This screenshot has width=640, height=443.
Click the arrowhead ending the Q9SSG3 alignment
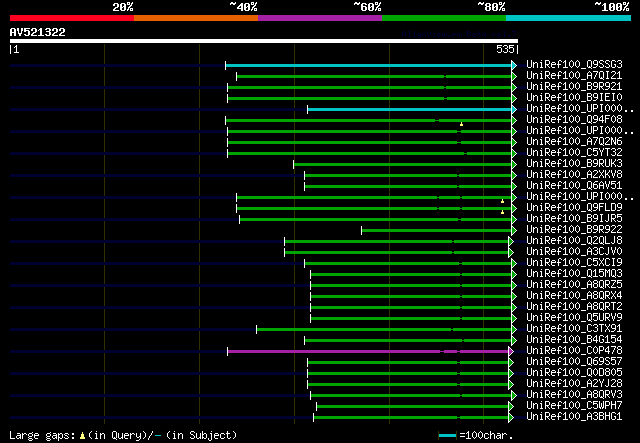click(x=514, y=65)
